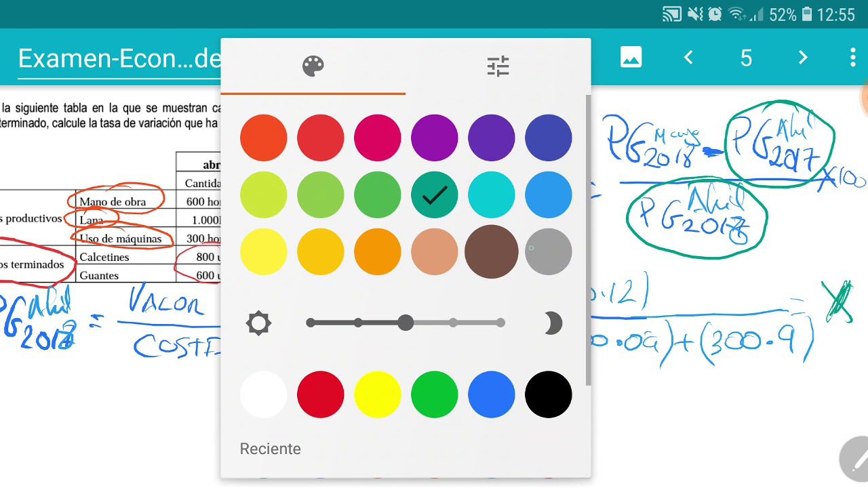Tap the sun brightness icon
This screenshot has width=868, height=488.
coord(258,323)
